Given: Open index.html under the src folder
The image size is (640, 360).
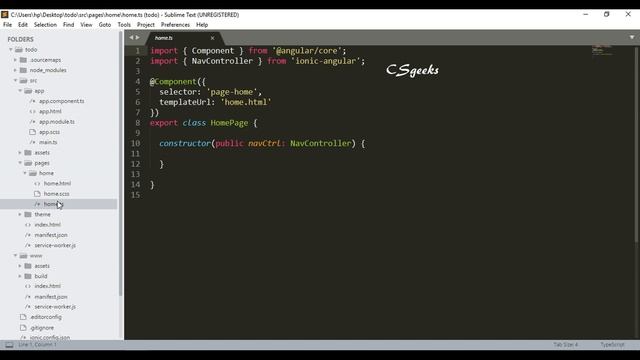Looking at the screenshot, I should coord(47,224).
